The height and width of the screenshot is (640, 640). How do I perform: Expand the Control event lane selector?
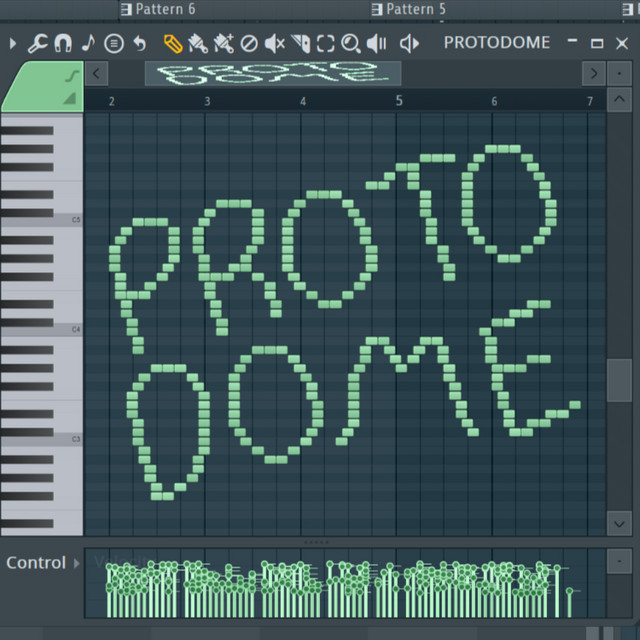pyautogui.click(x=77, y=563)
